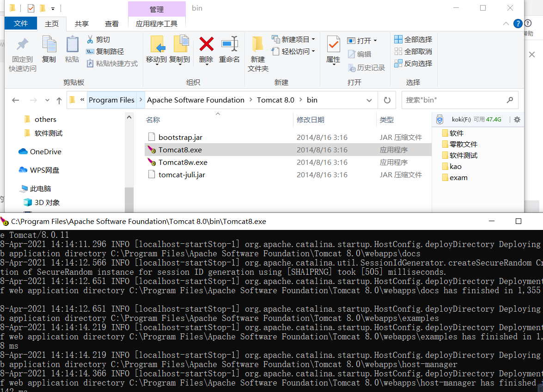543x392 pixels.
Task: Click Paste shortcut (粘贴快捷方式)
Action: (x=112, y=63)
